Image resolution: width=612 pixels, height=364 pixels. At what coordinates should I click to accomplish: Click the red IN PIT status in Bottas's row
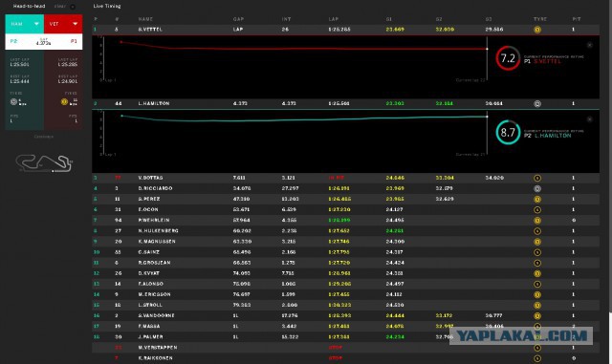click(x=336, y=178)
